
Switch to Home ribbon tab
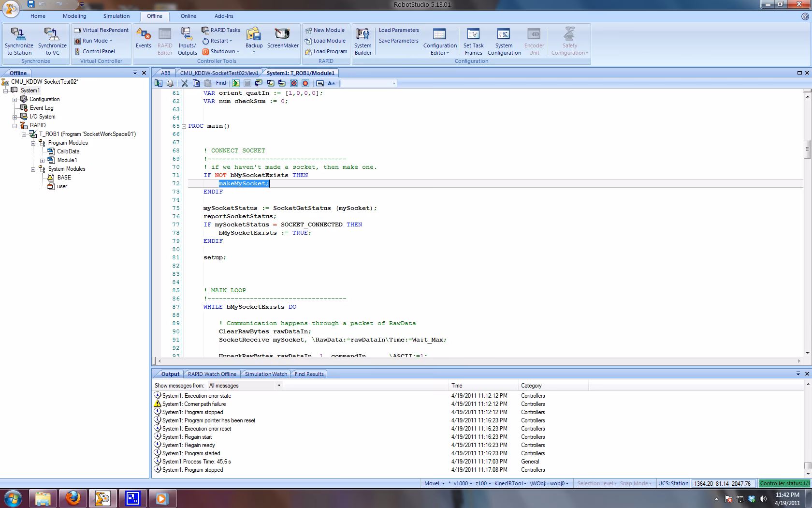click(38, 16)
